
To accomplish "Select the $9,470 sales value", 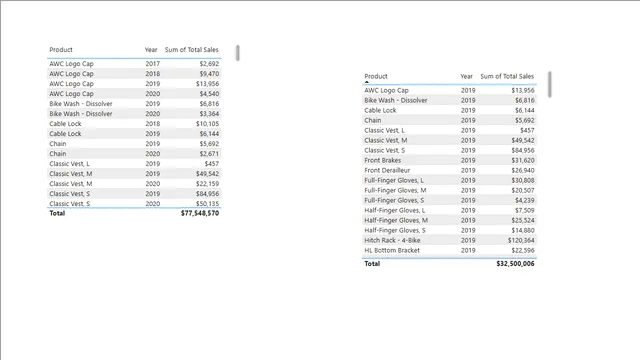I will pos(209,74).
